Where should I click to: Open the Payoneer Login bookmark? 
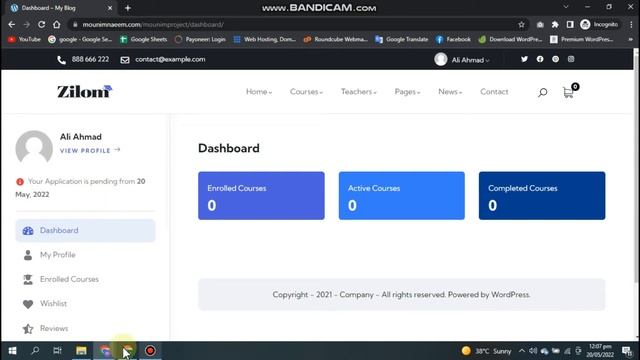tap(200, 40)
